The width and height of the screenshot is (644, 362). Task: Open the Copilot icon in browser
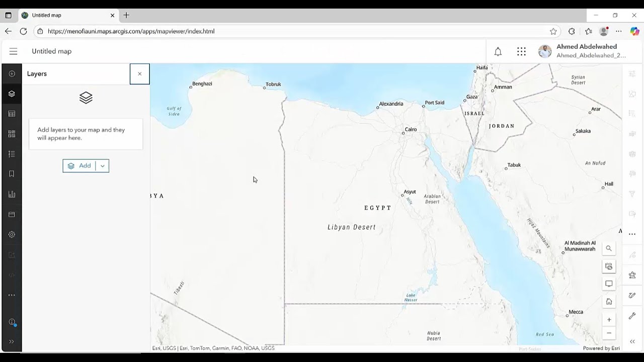634,31
